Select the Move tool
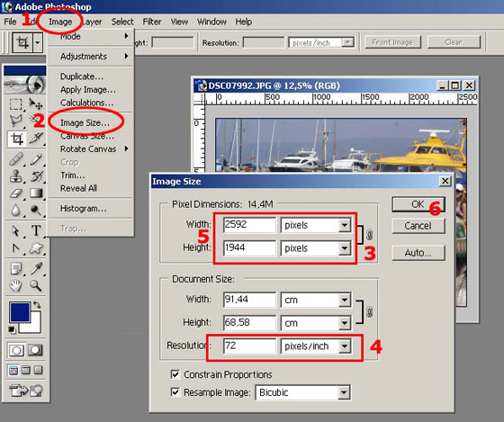 pyautogui.click(x=35, y=103)
